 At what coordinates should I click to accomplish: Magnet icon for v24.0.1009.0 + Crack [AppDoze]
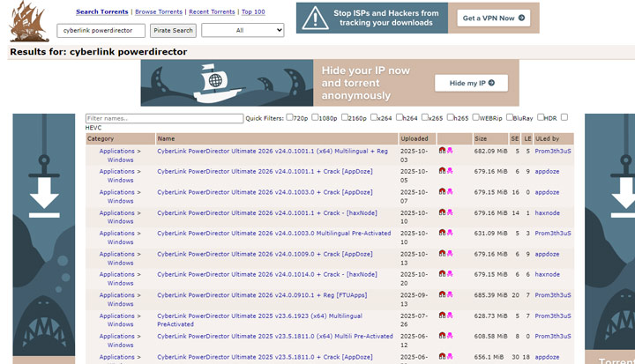(x=442, y=254)
